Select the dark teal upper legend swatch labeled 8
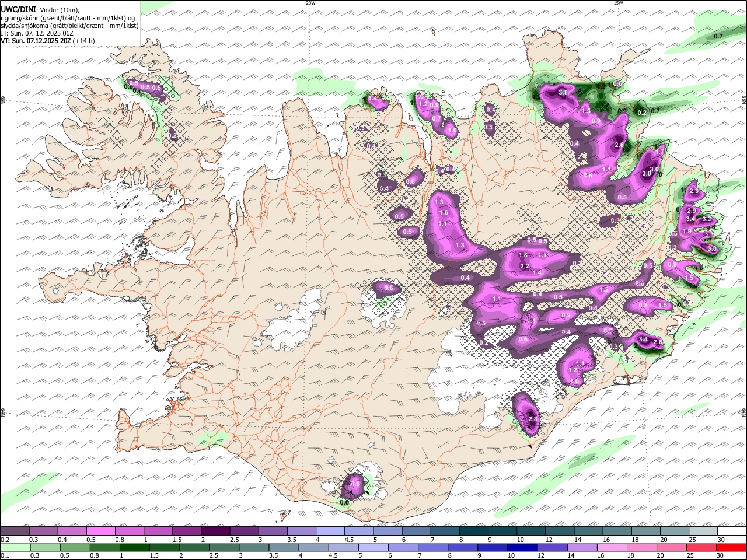This screenshot has width=747, height=560. (473, 531)
